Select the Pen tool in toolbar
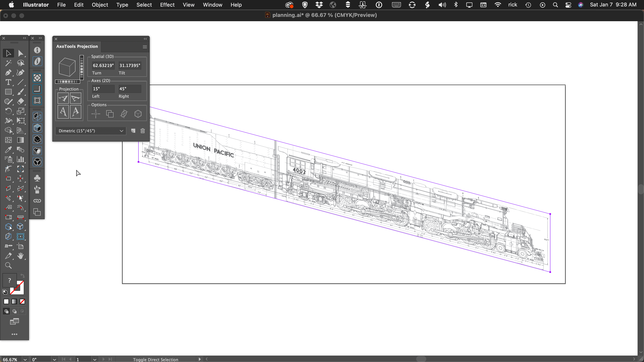Screen dimensions: 644x362 (8, 72)
